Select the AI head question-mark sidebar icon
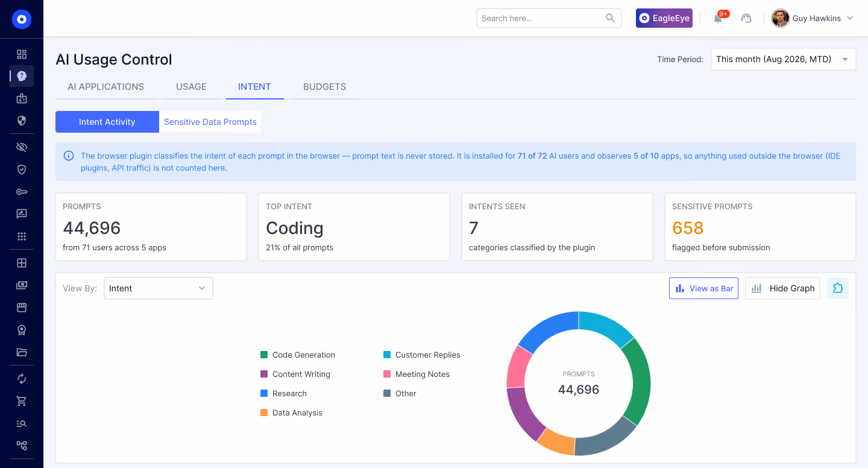The image size is (868, 468). [22, 76]
